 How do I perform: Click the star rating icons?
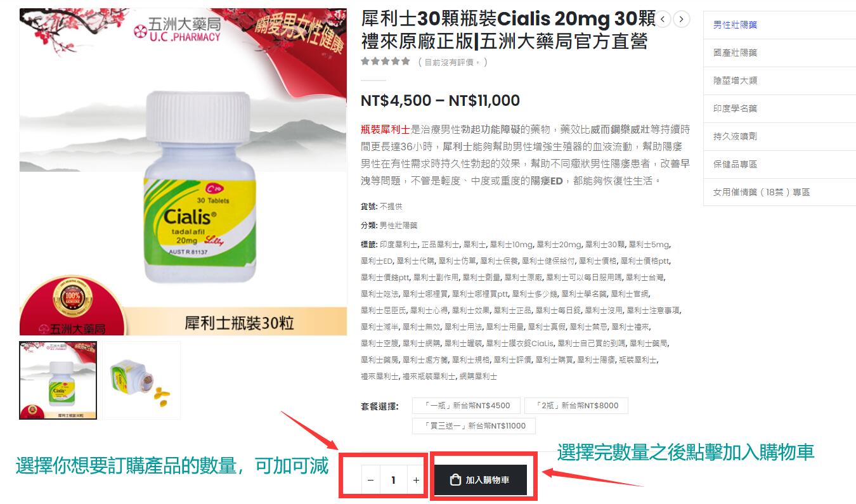pyautogui.click(x=386, y=61)
